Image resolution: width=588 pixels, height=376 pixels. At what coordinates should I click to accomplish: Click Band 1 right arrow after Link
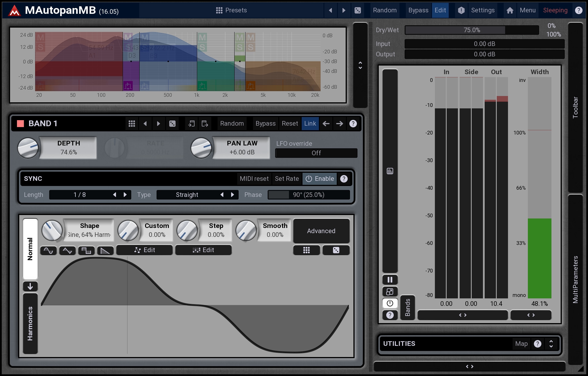point(339,124)
